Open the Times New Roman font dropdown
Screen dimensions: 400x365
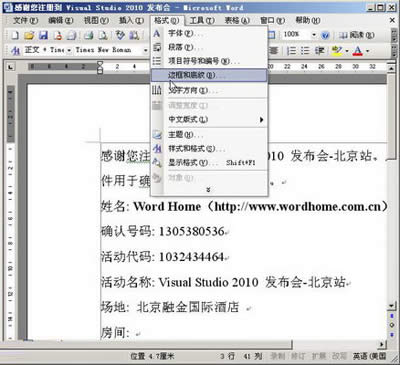click(x=145, y=51)
